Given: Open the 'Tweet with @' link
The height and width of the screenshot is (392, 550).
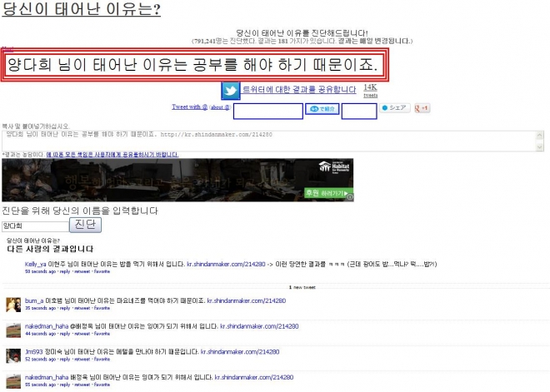Looking at the screenshot, I should point(189,107).
